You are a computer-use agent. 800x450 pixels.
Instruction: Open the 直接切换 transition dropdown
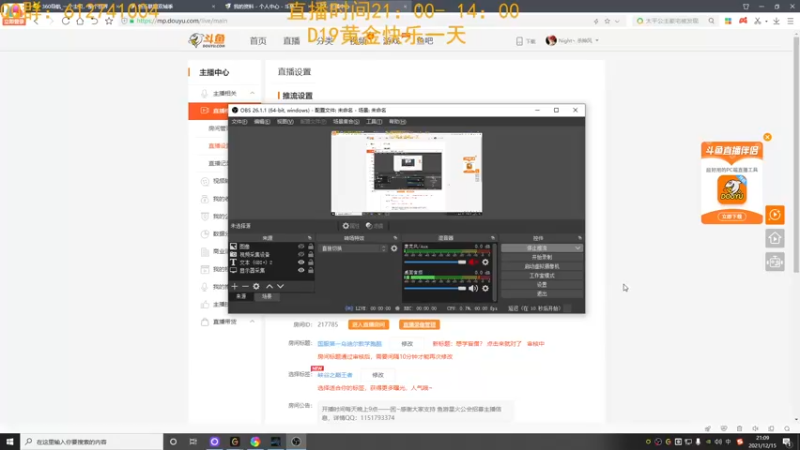[353, 248]
